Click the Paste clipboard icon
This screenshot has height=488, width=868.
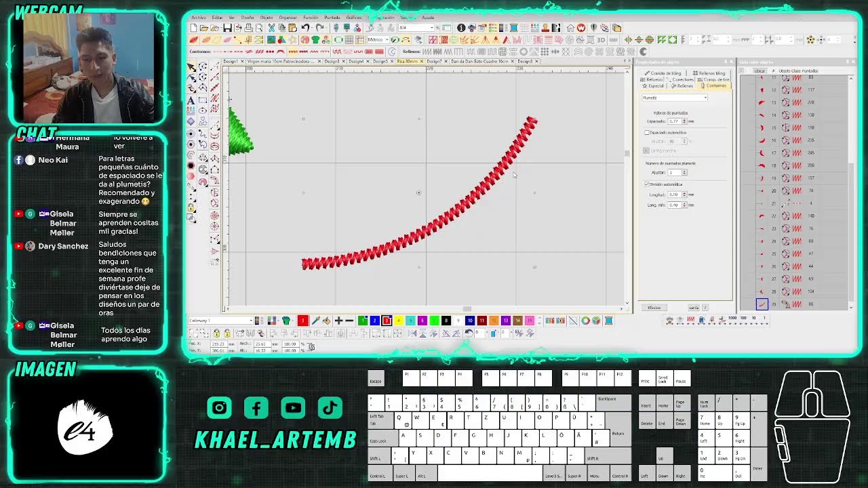(292, 27)
